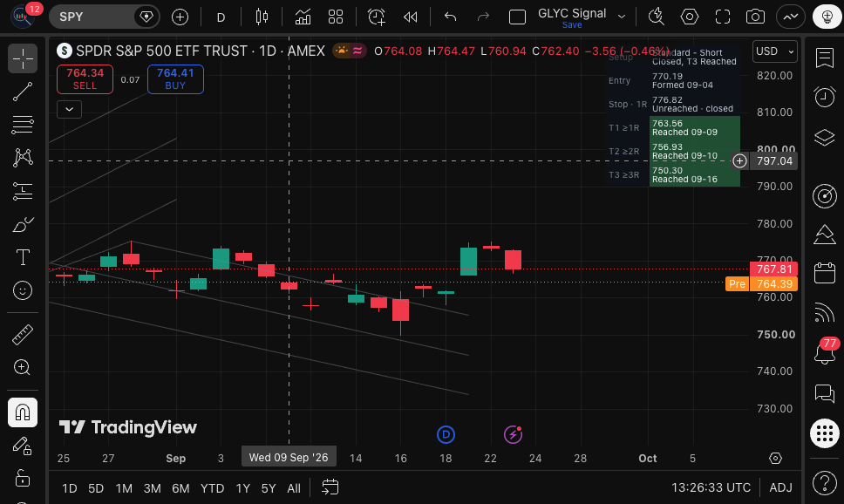Open the object tree layers panel
This screenshot has height=504, width=844.
(x=825, y=138)
